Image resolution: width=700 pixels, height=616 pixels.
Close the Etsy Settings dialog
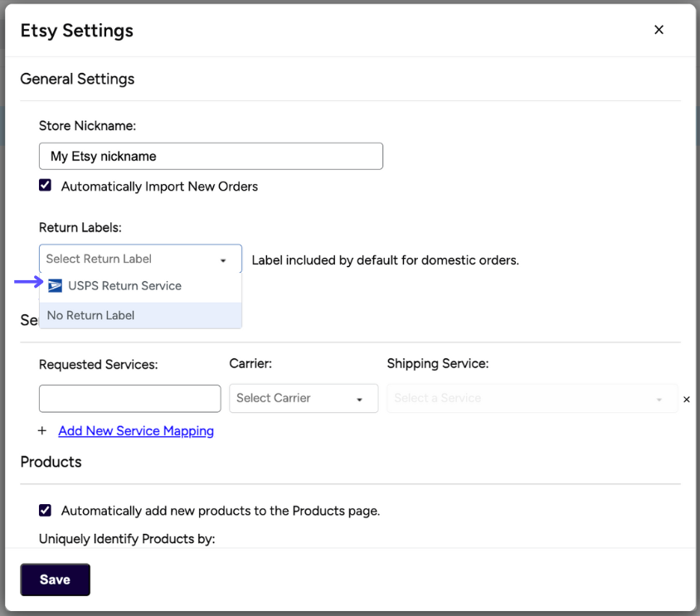(x=659, y=30)
